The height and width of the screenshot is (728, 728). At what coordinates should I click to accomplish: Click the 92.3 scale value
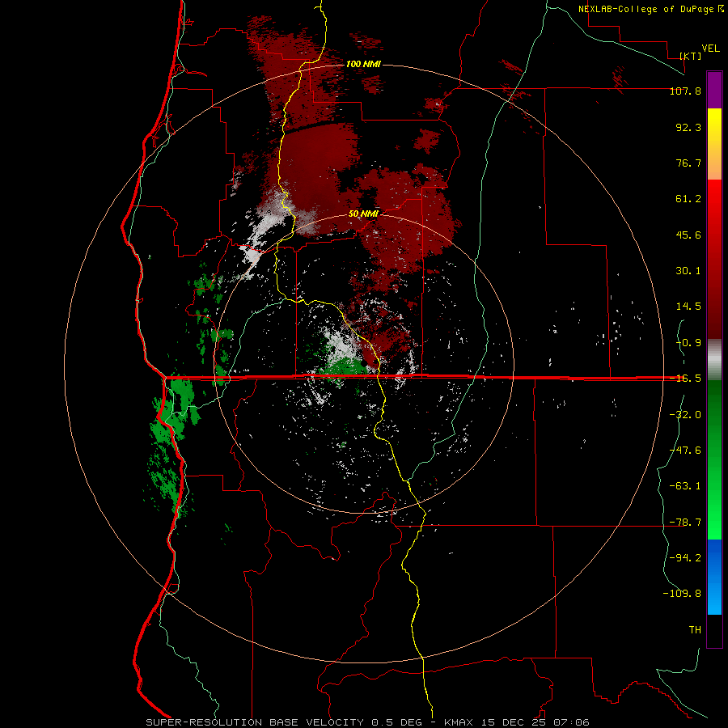click(688, 127)
